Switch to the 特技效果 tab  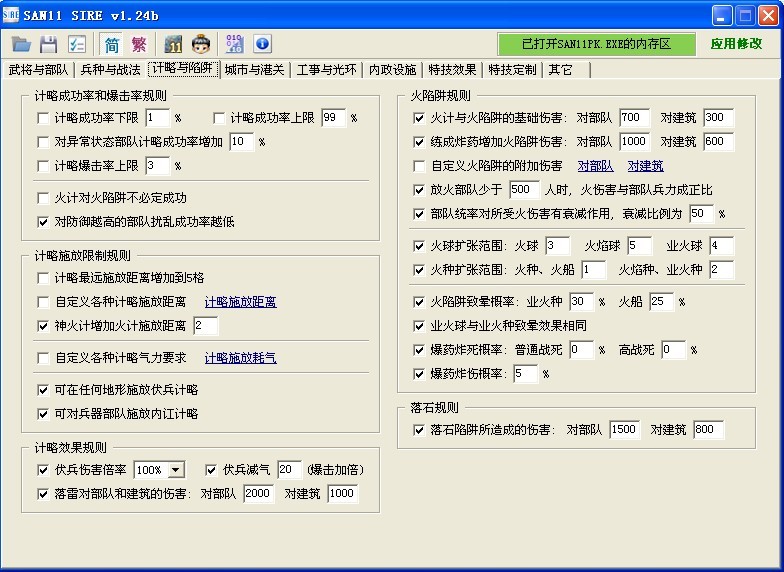452,70
